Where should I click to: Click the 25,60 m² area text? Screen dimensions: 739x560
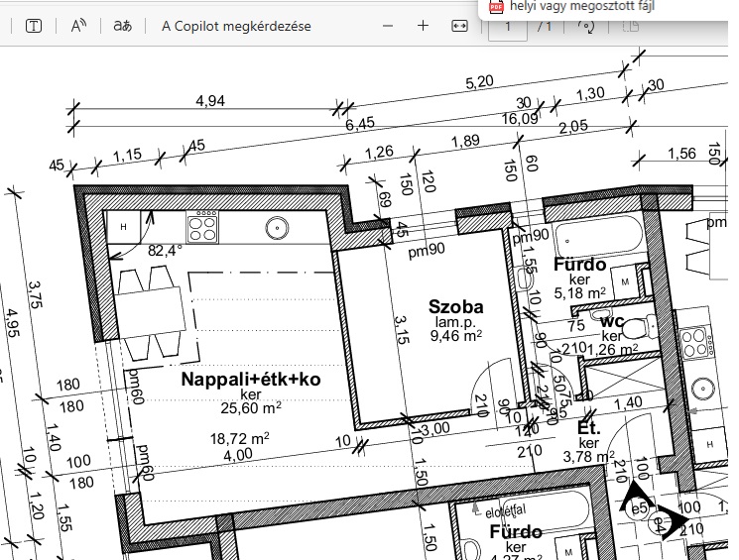coord(250,407)
